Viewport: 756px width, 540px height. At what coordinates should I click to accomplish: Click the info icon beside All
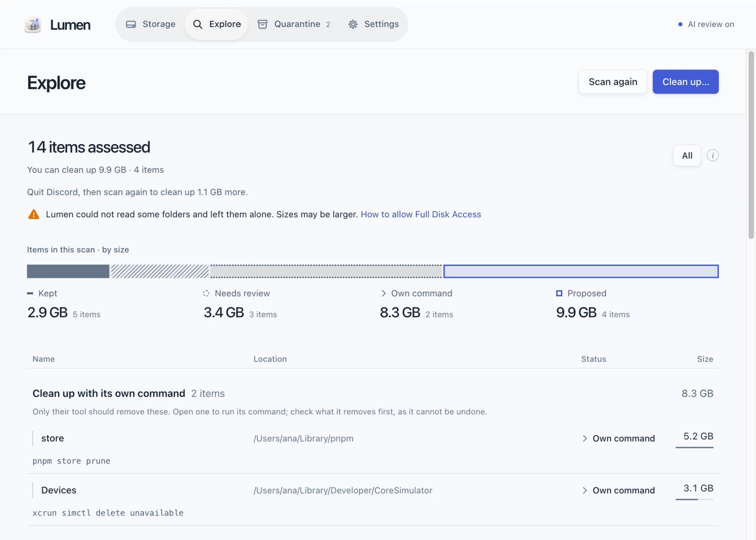(713, 155)
